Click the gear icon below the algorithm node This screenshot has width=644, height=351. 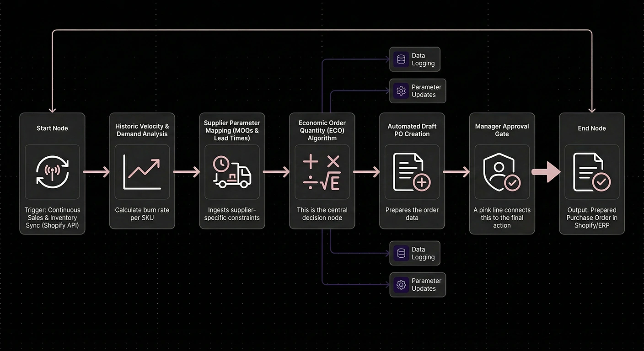click(401, 285)
